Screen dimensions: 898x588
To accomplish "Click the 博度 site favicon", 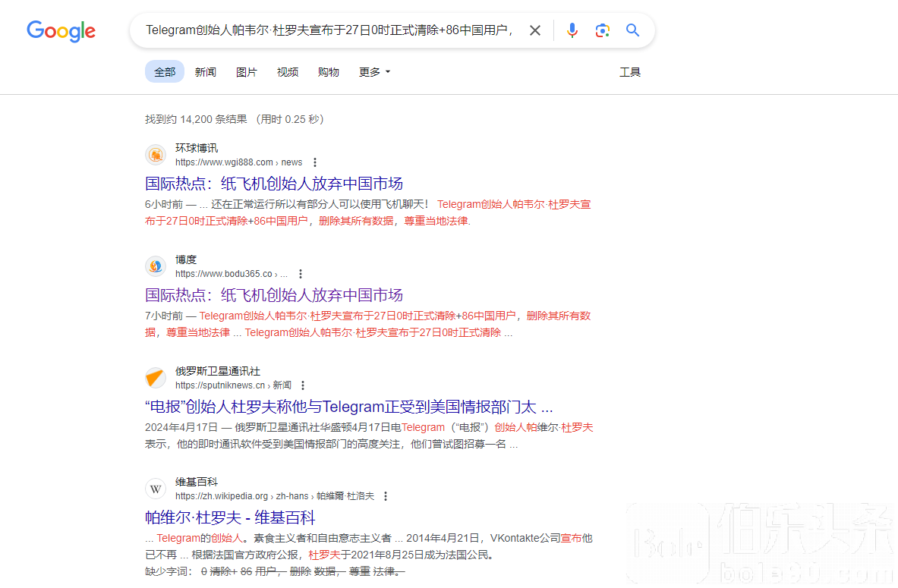I will pos(155,266).
